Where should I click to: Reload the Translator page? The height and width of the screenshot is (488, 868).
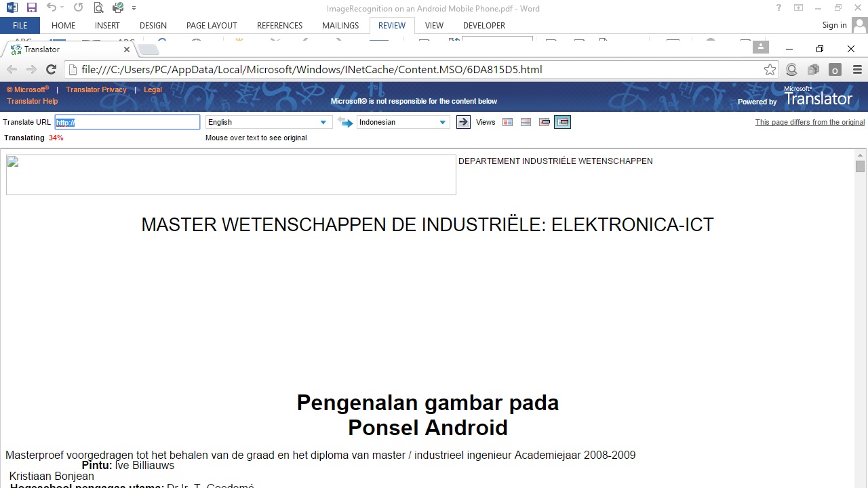click(51, 69)
